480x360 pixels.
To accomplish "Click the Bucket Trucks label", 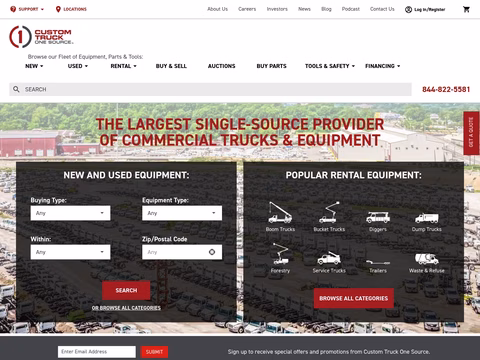I will click(x=329, y=229).
